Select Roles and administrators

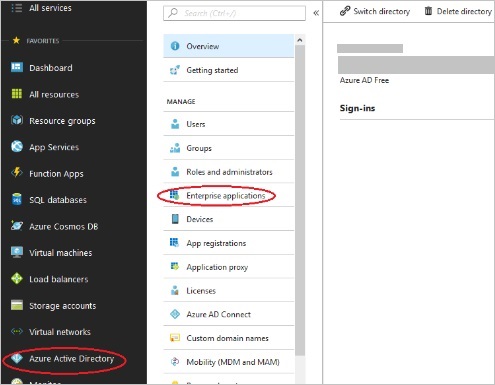click(229, 172)
